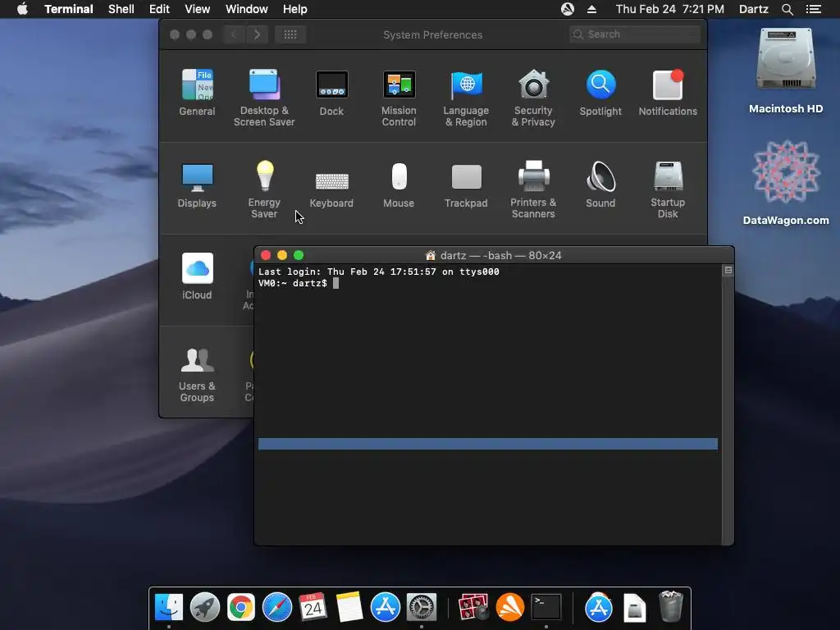Open Launchpad from the Dock
This screenshot has width=840, height=630.
[x=204, y=608]
